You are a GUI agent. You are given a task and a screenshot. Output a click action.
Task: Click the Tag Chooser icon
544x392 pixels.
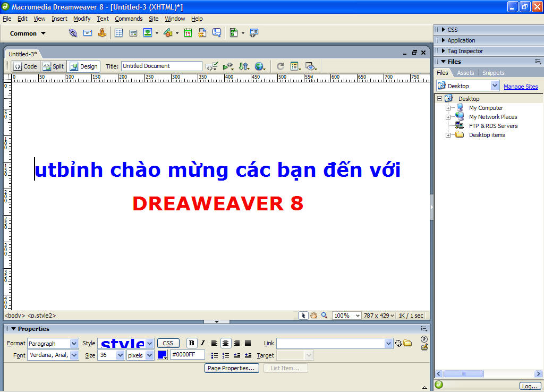tap(254, 33)
